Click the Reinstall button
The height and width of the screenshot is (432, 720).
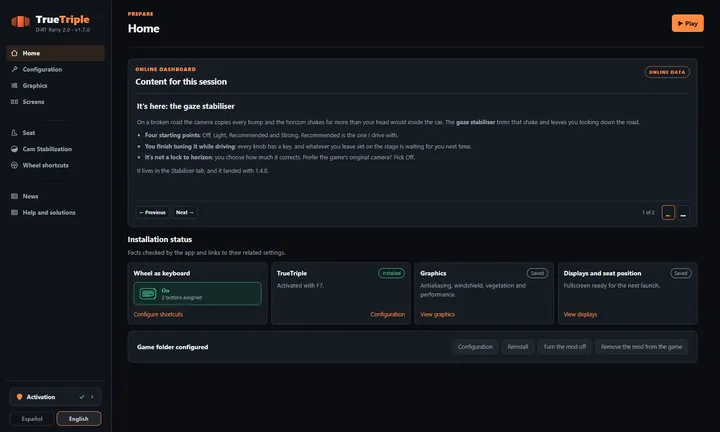[518, 347]
